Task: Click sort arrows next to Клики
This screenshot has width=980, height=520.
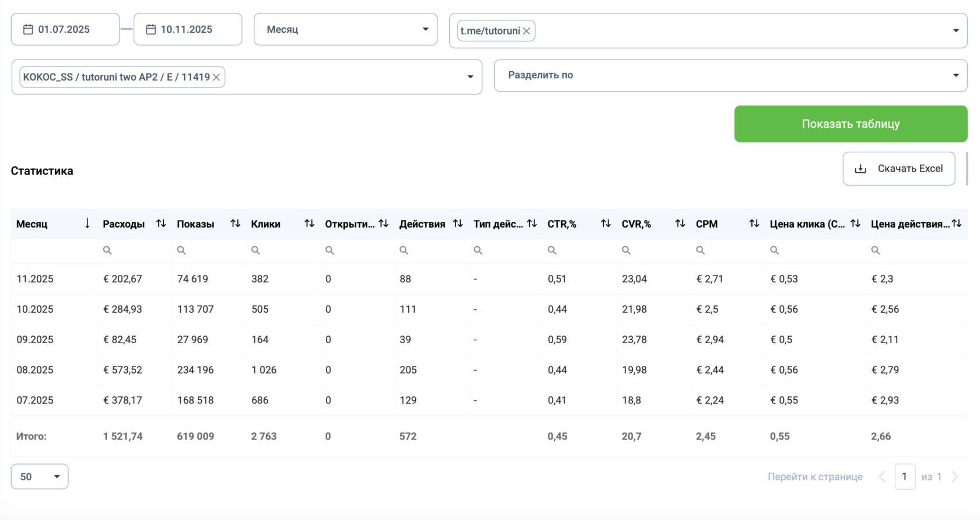Action: [309, 224]
